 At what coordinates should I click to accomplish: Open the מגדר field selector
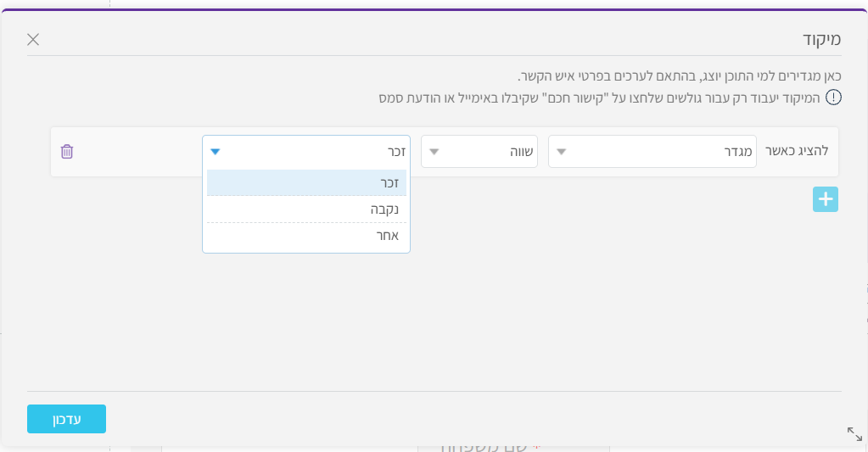(x=652, y=151)
